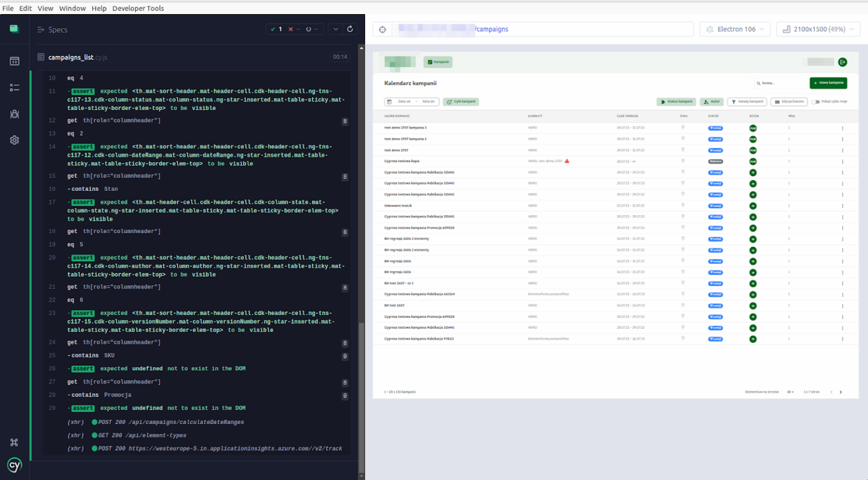Open the items per page dropdown
Image resolution: width=868 pixels, height=480 pixels.
tap(791, 392)
